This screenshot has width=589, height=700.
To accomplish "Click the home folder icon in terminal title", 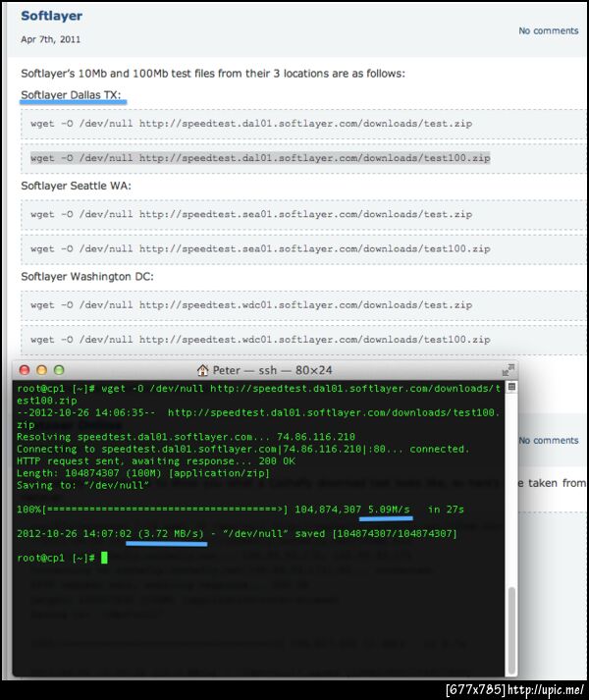I will point(203,370).
